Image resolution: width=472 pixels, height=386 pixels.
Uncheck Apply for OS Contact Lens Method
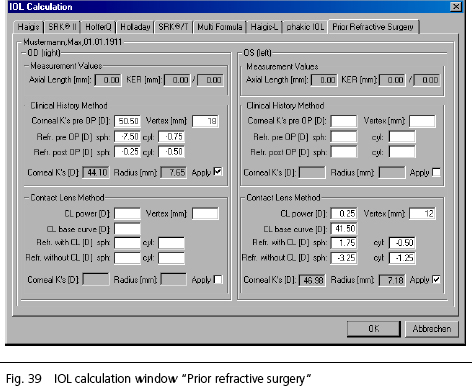(x=436, y=279)
